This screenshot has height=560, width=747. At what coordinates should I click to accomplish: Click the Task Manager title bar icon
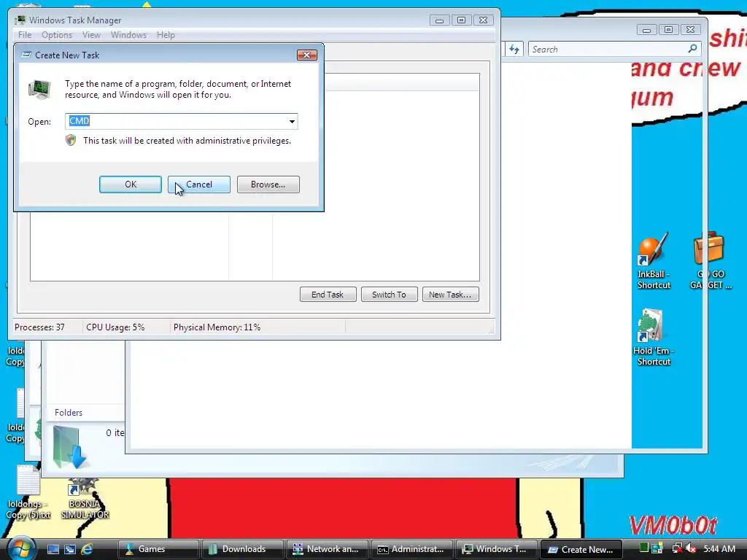point(20,20)
